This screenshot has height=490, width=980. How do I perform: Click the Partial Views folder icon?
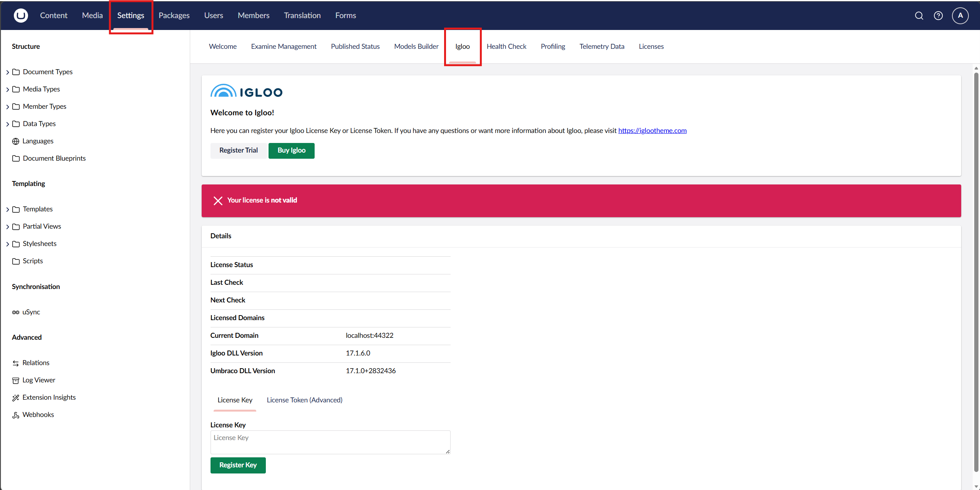[x=16, y=226]
